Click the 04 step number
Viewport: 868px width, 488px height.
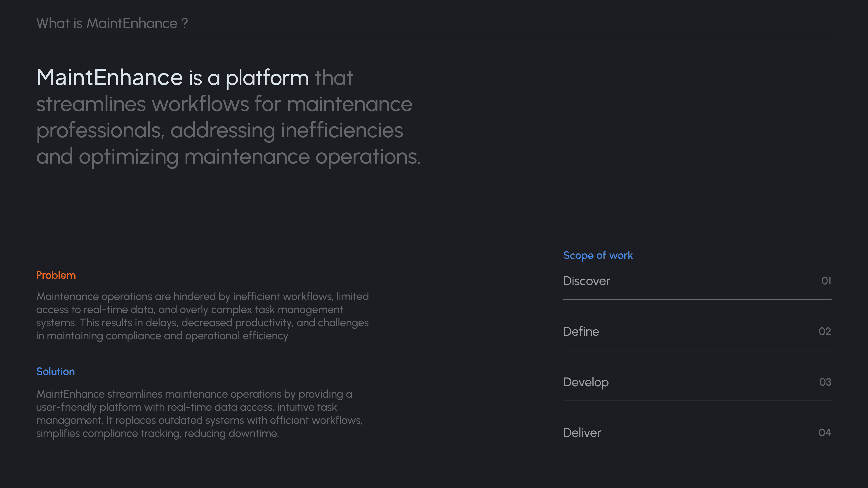(825, 432)
